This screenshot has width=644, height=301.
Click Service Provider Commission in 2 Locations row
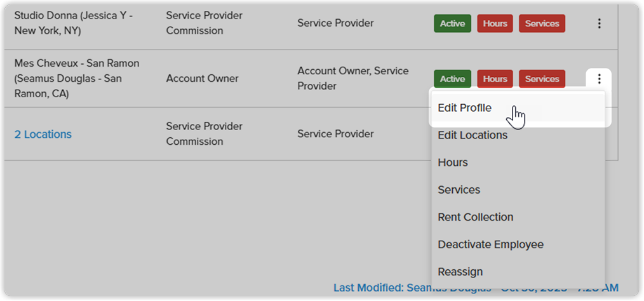click(x=204, y=134)
